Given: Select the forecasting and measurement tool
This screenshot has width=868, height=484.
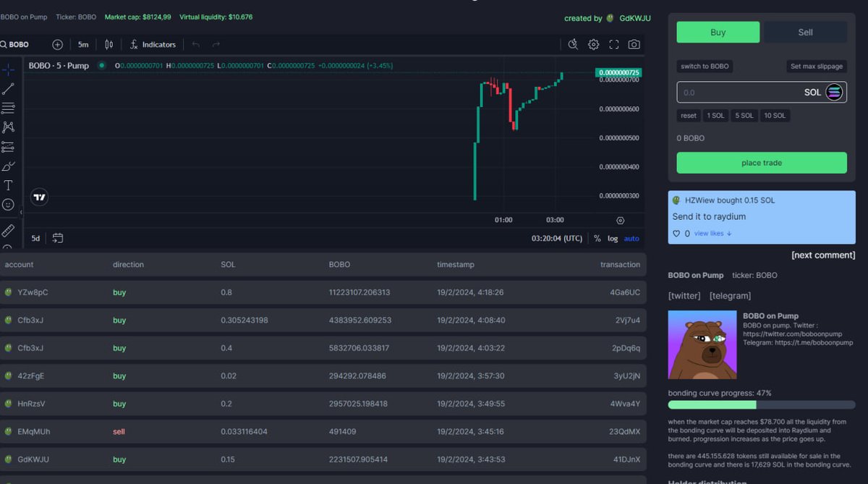Looking at the screenshot, I should pyautogui.click(x=8, y=147).
